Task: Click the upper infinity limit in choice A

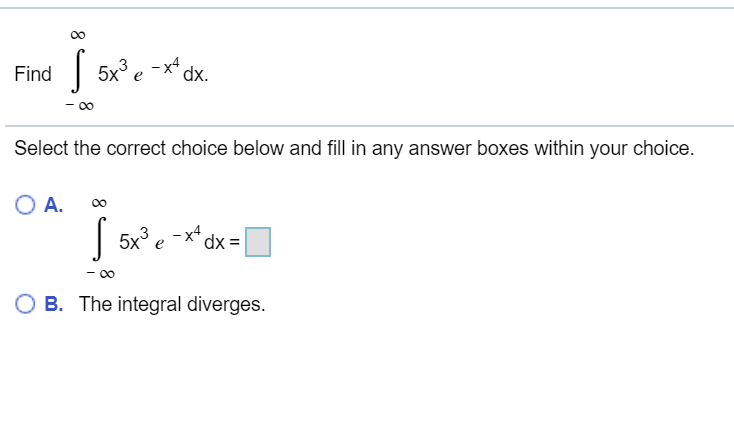Action: pyautogui.click(x=99, y=203)
